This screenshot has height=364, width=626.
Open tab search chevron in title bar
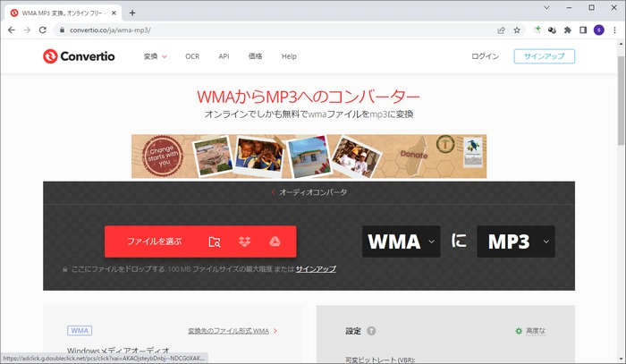tap(546, 7)
